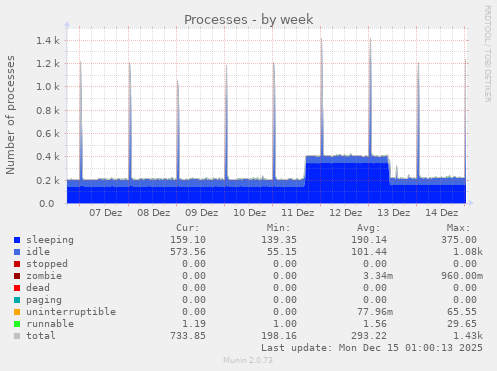The image size is (497, 371).
Task: Click total minimum value 198.16
Action: pyautogui.click(x=279, y=336)
